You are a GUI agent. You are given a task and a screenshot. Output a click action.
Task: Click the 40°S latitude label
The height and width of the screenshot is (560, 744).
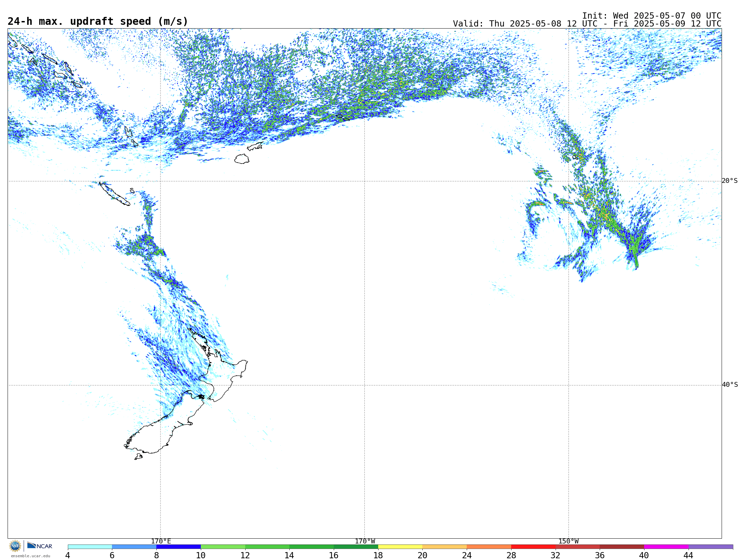point(730,385)
